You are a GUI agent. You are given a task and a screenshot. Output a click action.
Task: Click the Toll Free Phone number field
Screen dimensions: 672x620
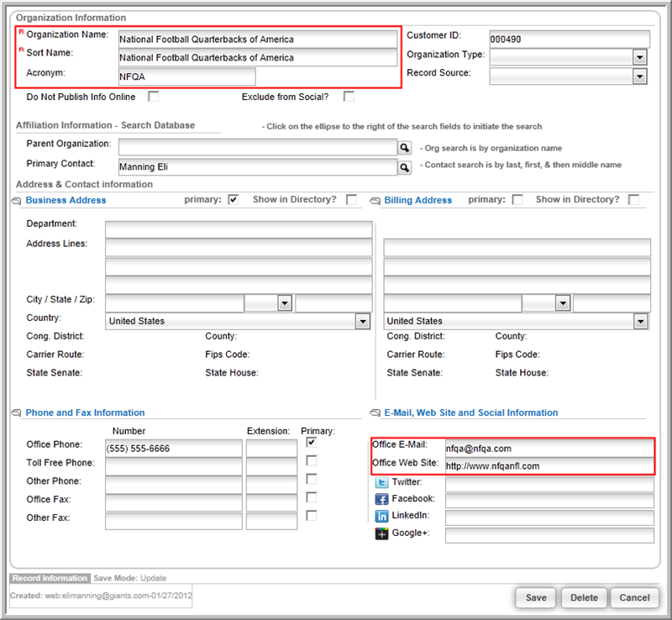point(174,466)
